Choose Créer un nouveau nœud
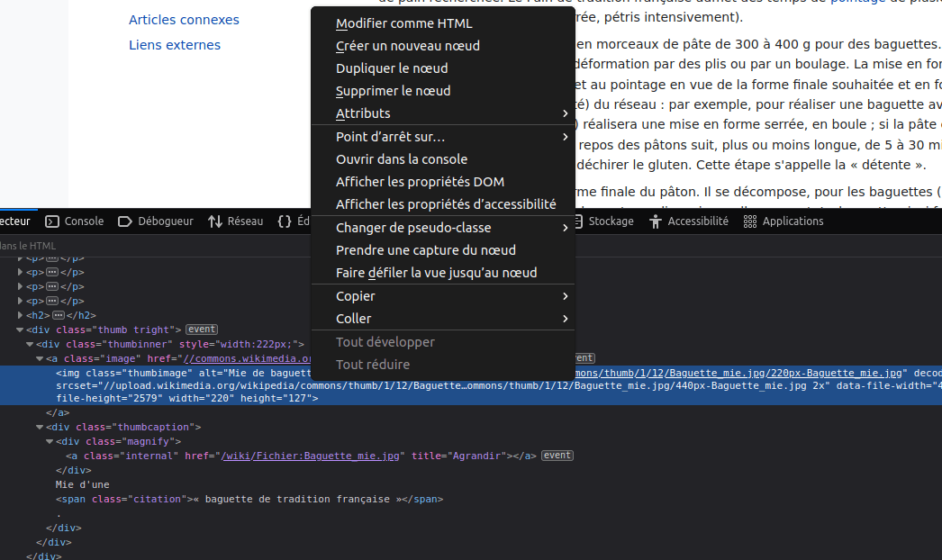This screenshot has width=942, height=560. tap(443, 46)
